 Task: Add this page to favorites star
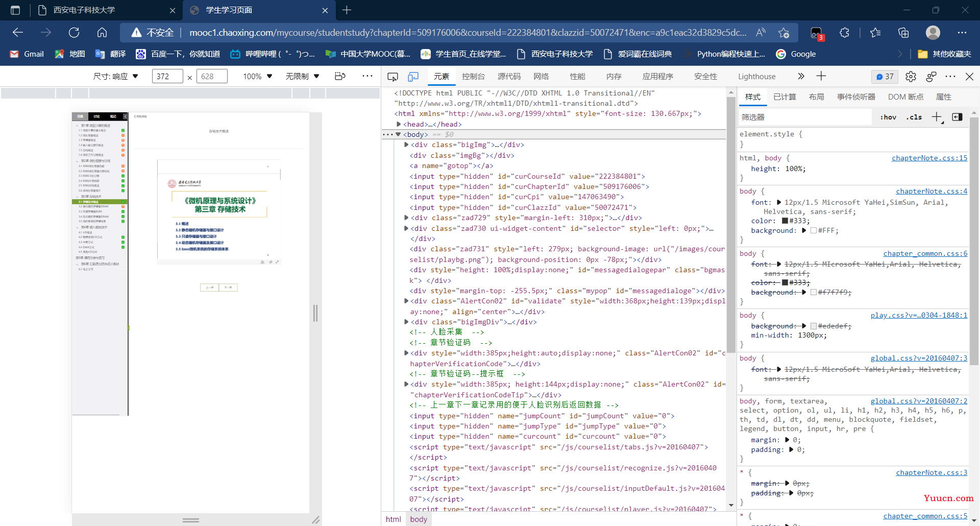784,33
